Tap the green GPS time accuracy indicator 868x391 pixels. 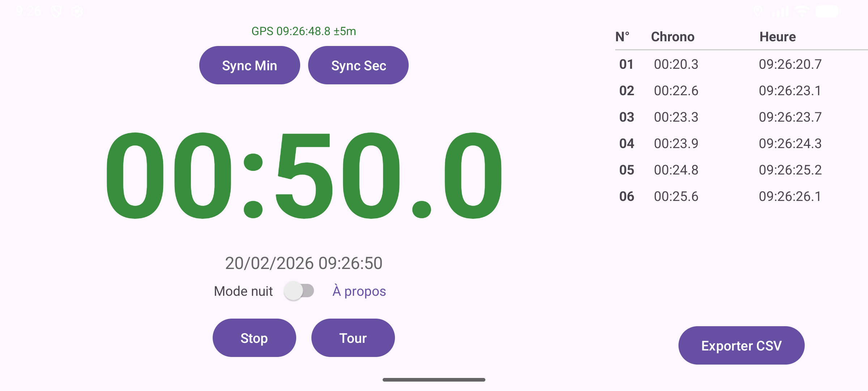[303, 31]
